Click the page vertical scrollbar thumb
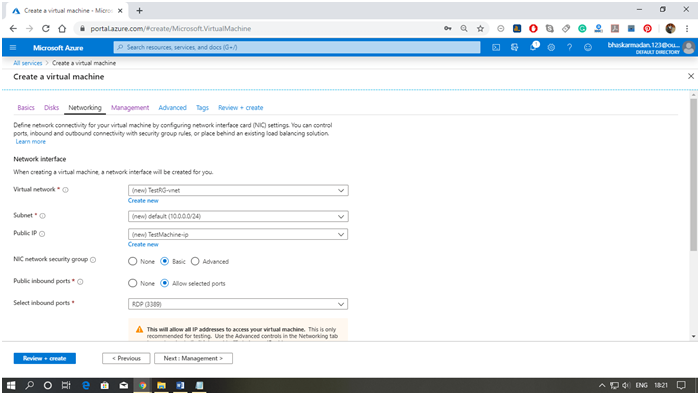 coord(693,175)
